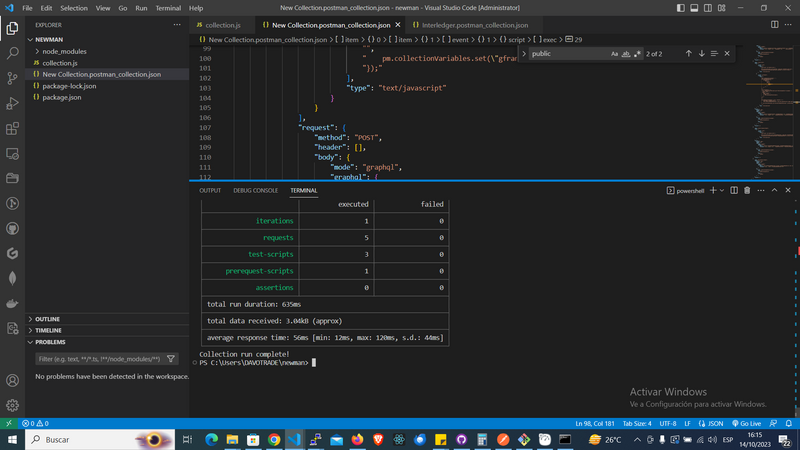Switch to the OUTPUT panel tab
The height and width of the screenshot is (450, 800).
coord(210,190)
